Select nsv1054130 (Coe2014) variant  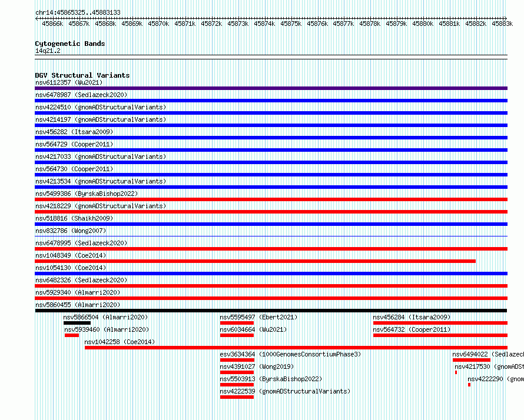71,268
